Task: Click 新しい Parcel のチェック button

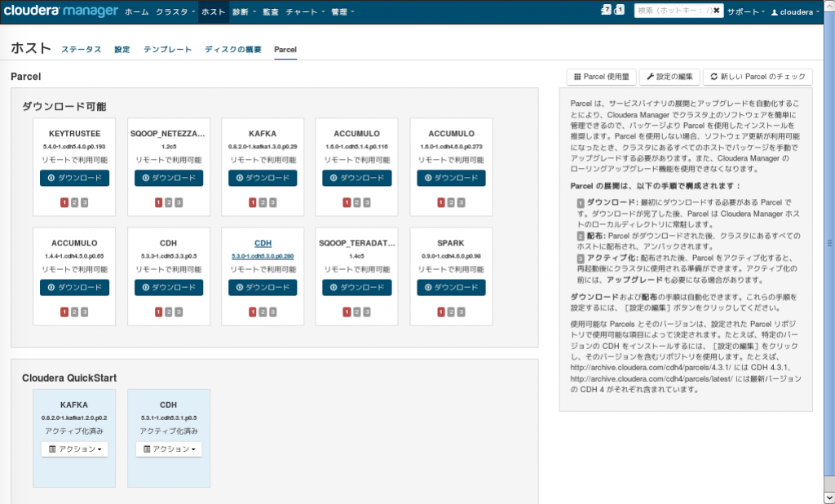Action: coord(758,77)
